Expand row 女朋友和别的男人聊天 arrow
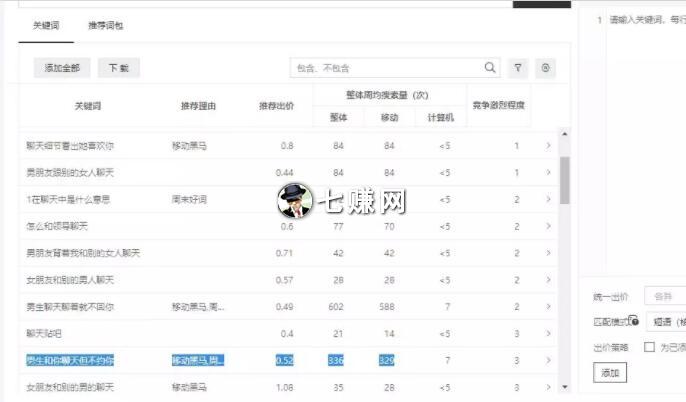 pyautogui.click(x=549, y=280)
